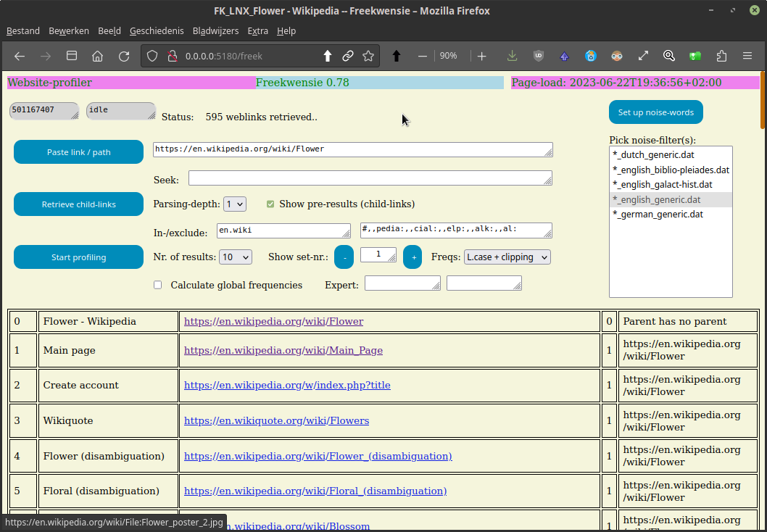Screen dimensions: 767x532
Task: Click the URL field containing wikipedia Flower link
Action: pos(352,149)
